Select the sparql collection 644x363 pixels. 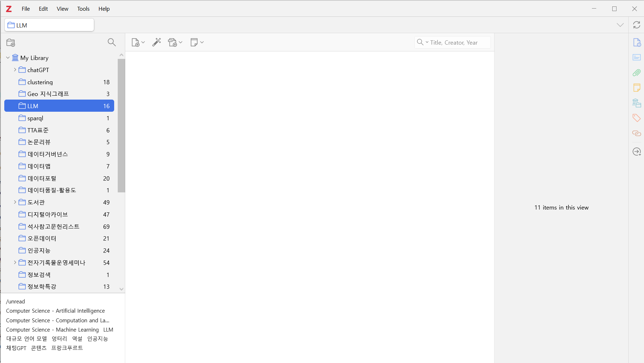pyautogui.click(x=59, y=118)
